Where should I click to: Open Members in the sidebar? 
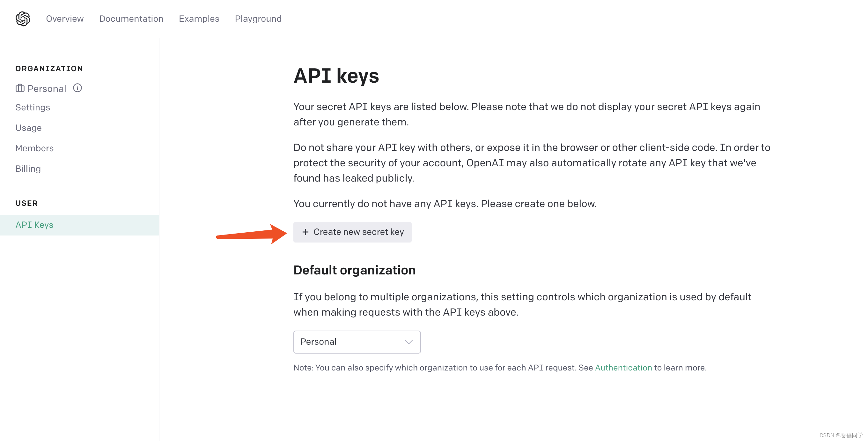(34, 148)
